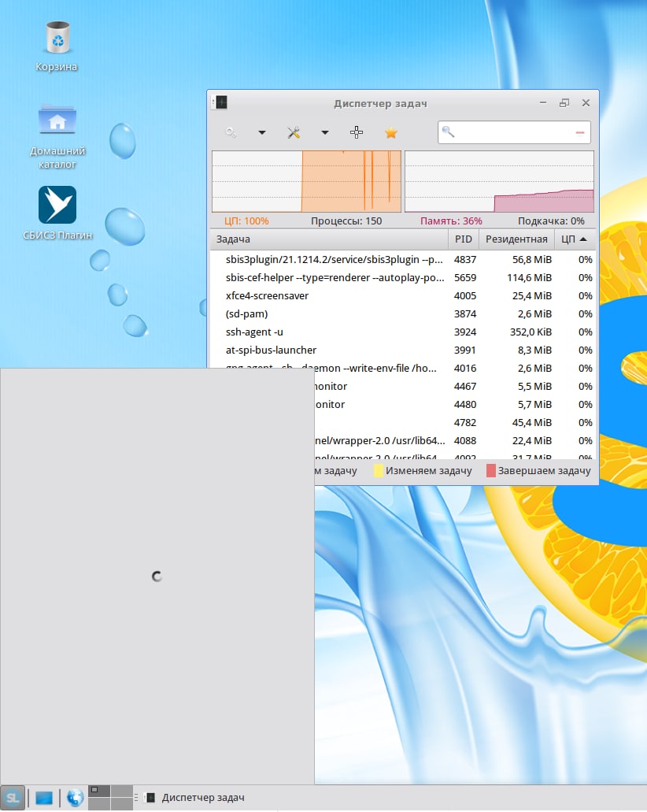
Task: Click PID 4480 in the process list
Action: [465, 405]
